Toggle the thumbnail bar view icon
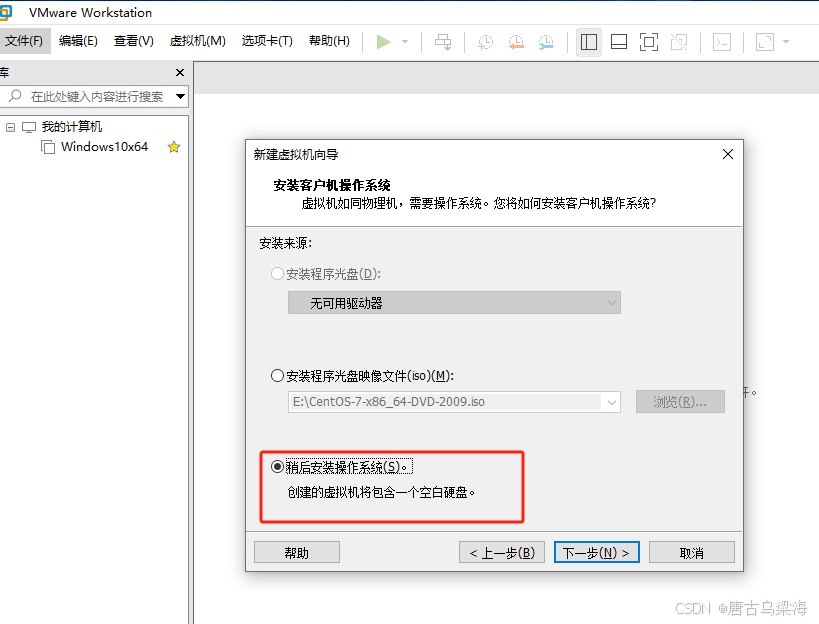The width and height of the screenshot is (819, 624). tap(619, 42)
